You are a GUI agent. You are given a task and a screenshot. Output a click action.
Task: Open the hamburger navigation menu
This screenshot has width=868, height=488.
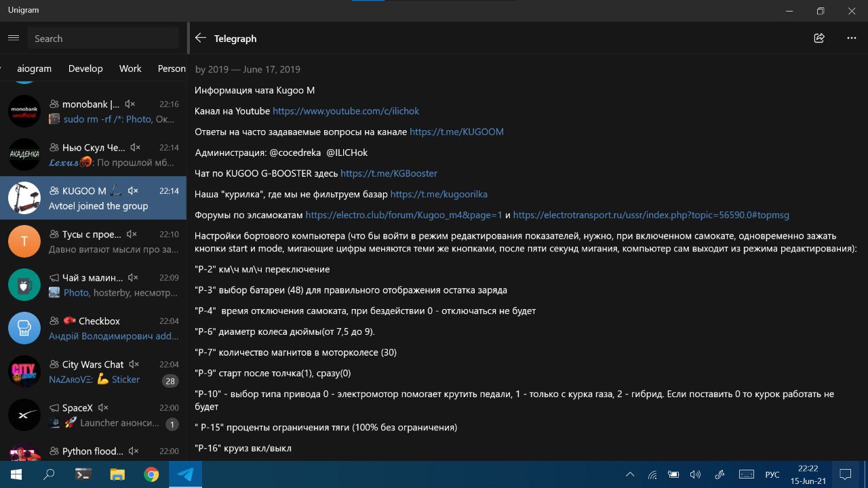click(x=14, y=38)
